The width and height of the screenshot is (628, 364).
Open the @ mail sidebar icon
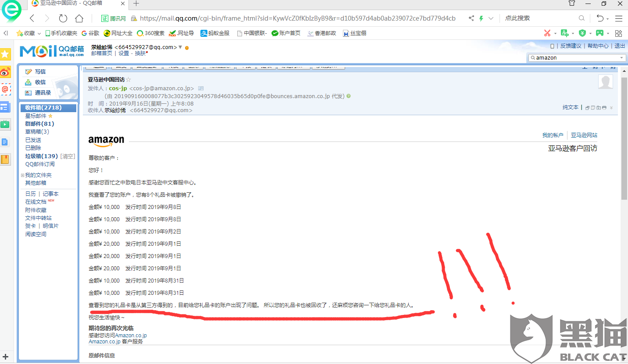(x=5, y=89)
